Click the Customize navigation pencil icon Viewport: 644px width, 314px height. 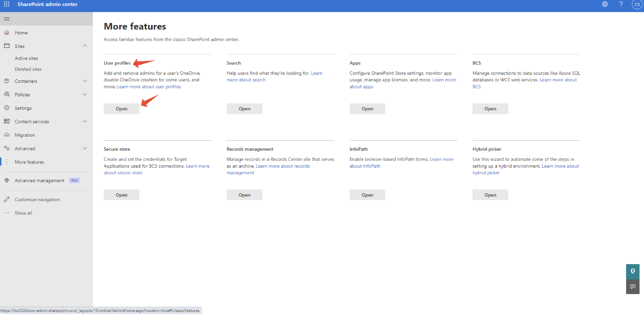point(6,200)
